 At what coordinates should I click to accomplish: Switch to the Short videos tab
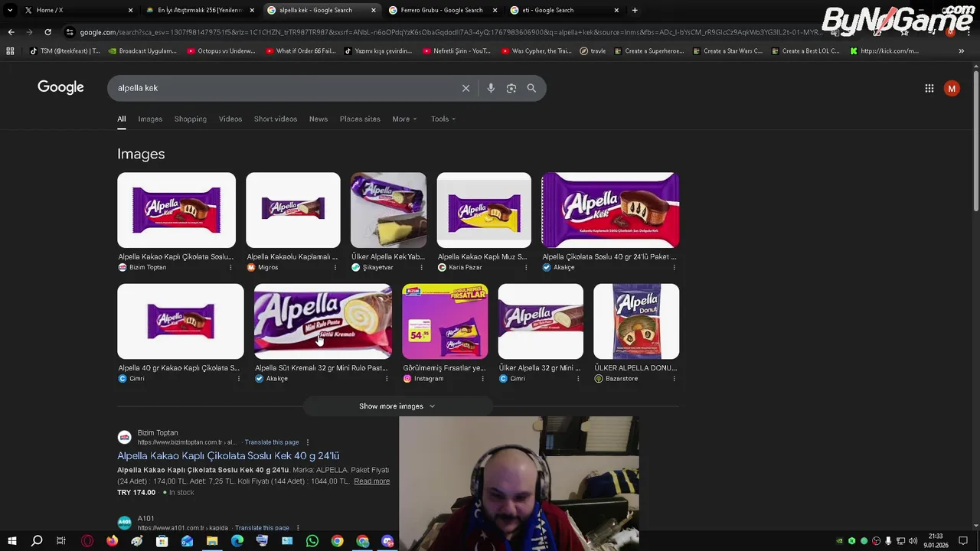[x=276, y=119]
